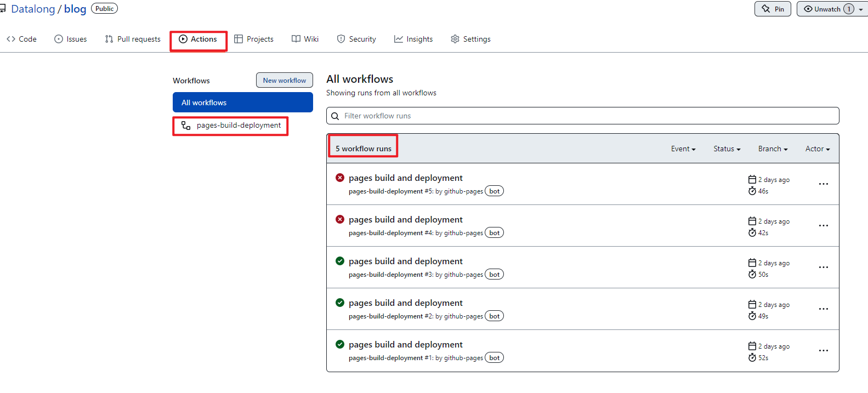Expand the Event filter dropdown
868x393 pixels.
[x=683, y=149]
